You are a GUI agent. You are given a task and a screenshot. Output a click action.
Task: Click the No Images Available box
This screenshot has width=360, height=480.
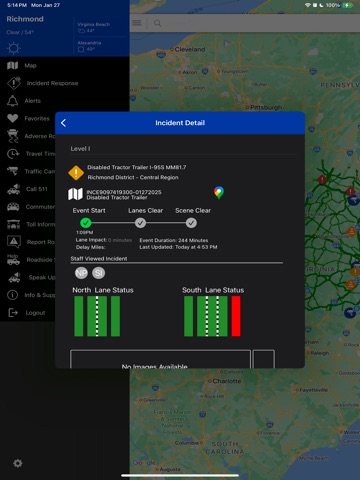(x=160, y=359)
